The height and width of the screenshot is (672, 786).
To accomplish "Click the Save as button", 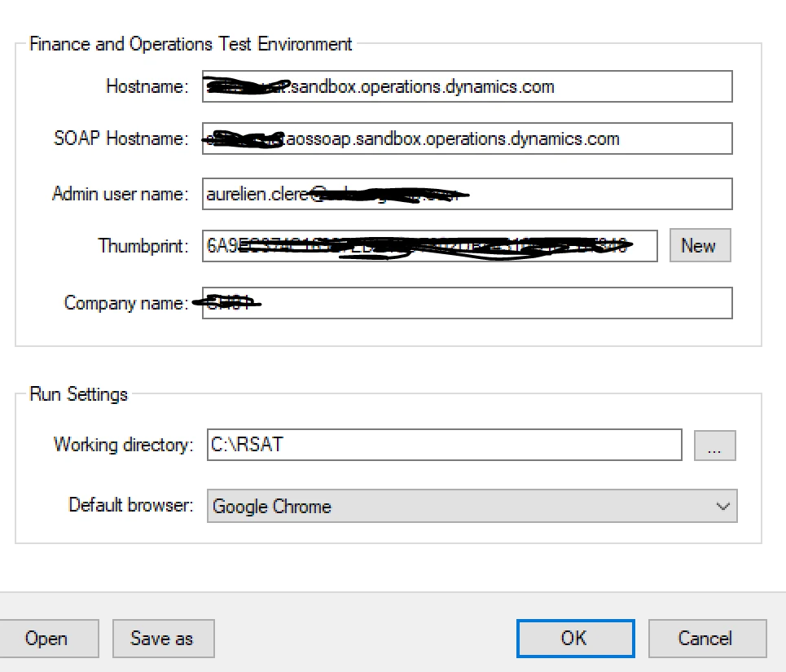I will (x=163, y=639).
